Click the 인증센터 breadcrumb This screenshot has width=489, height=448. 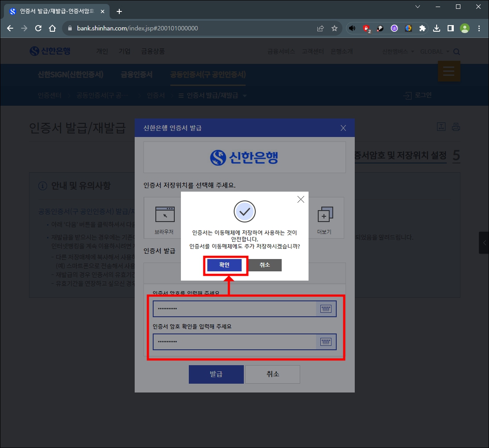pos(50,95)
